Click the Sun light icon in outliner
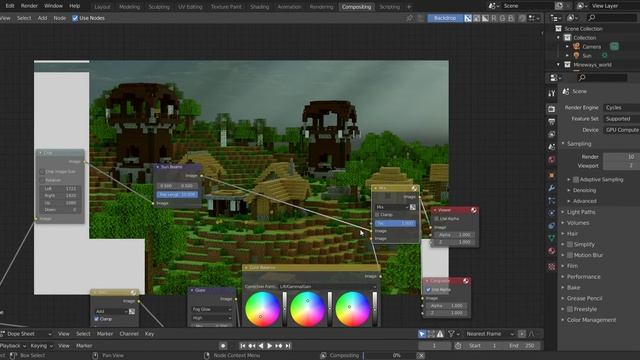The height and width of the screenshot is (360, 640). [576, 56]
